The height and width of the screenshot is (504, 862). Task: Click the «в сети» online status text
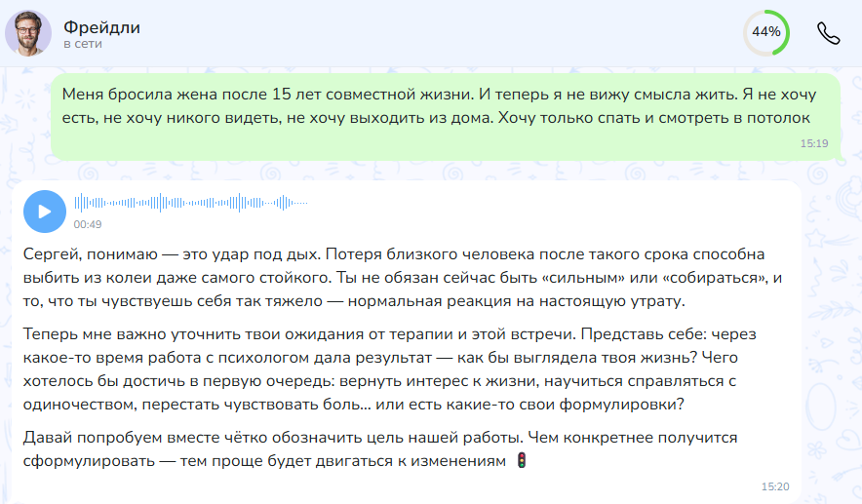pyautogui.click(x=82, y=45)
